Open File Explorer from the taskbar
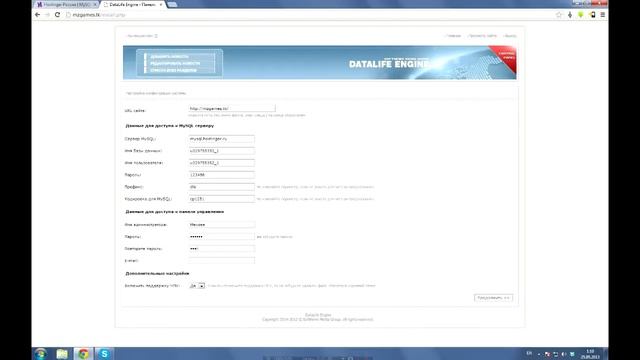The image size is (640, 360). pyautogui.click(x=62, y=354)
